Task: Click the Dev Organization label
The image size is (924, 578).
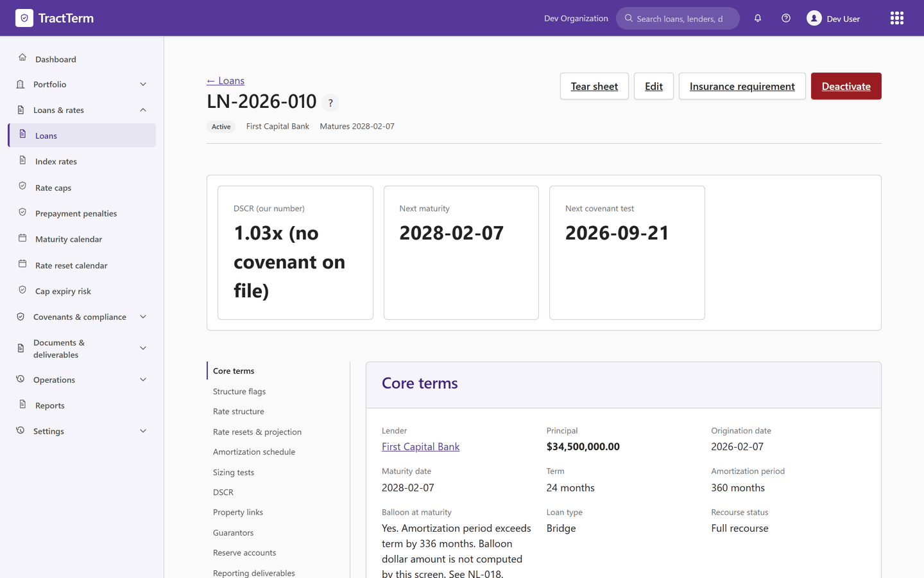Action: tap(576, 18)
